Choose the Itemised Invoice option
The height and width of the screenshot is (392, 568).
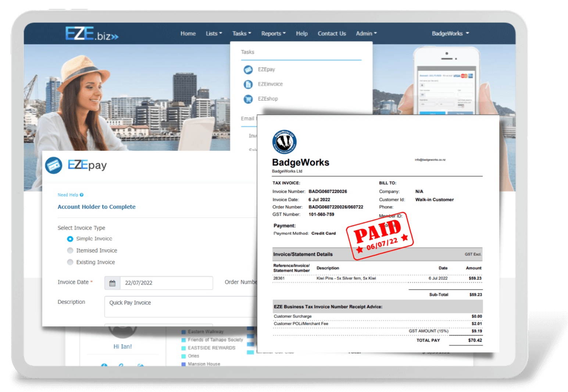point(70,251)
